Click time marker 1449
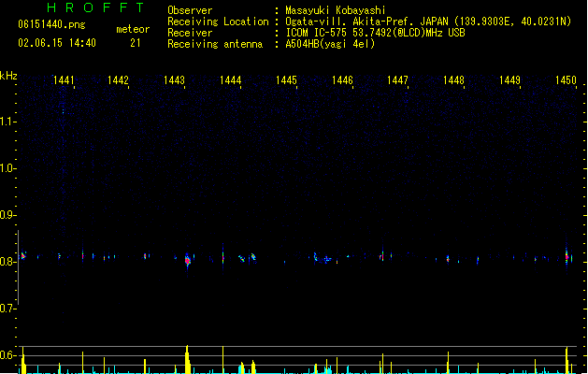 coord(510,80)
